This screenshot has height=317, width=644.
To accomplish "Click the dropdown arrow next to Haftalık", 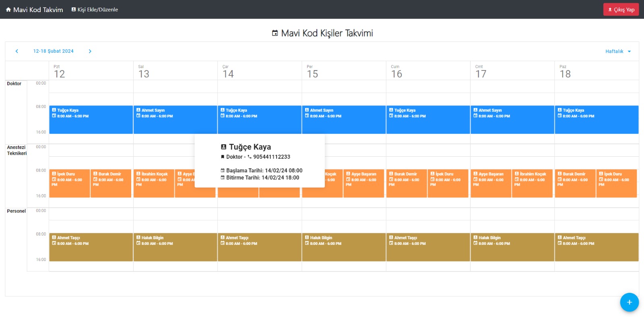I will [x=629, y=51].
